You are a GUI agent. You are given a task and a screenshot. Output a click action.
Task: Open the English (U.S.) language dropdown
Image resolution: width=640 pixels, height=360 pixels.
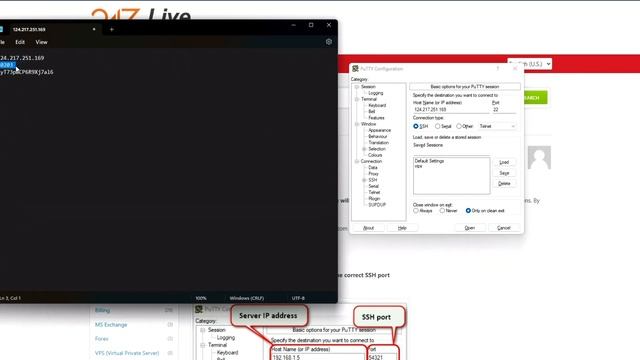point(529,64)
